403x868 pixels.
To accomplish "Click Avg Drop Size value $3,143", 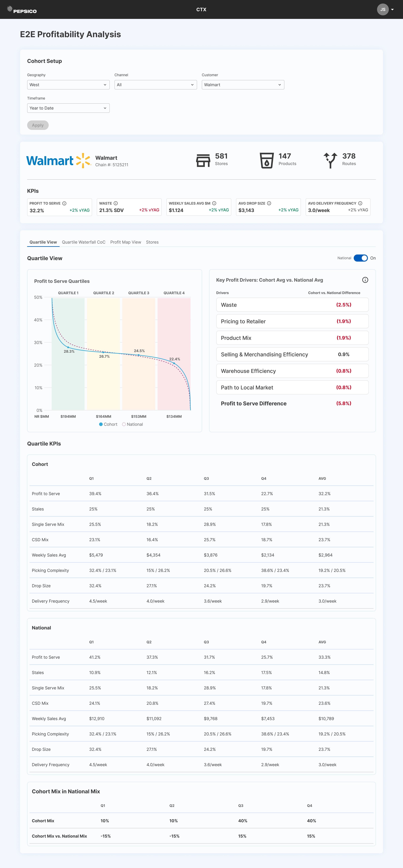I will [x=246, y=210].
